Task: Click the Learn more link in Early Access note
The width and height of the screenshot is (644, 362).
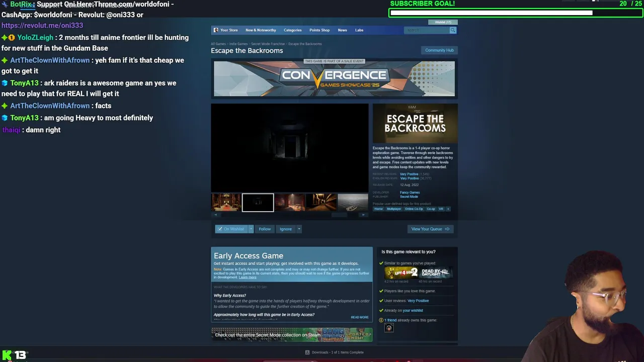Action: (248, 278)
